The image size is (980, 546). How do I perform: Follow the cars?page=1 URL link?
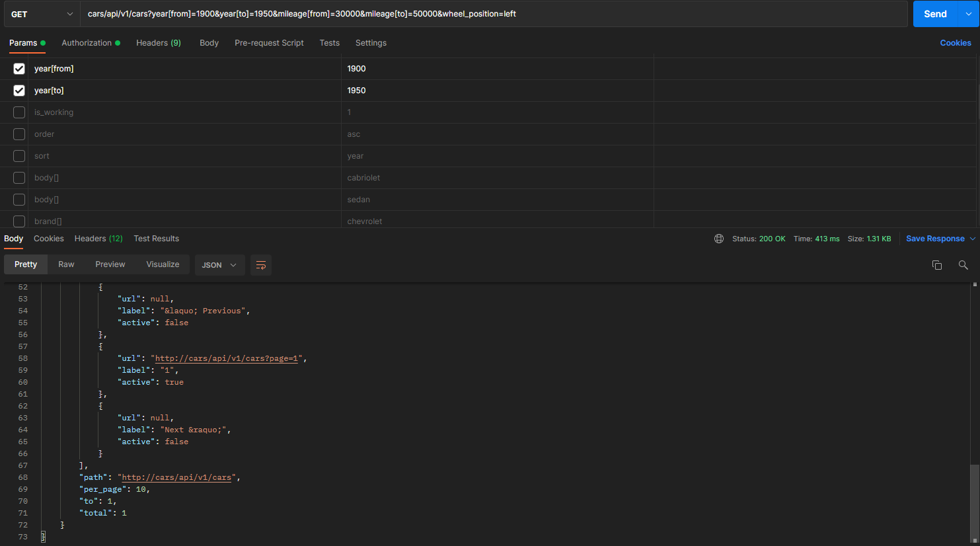(x=227, y=358)
